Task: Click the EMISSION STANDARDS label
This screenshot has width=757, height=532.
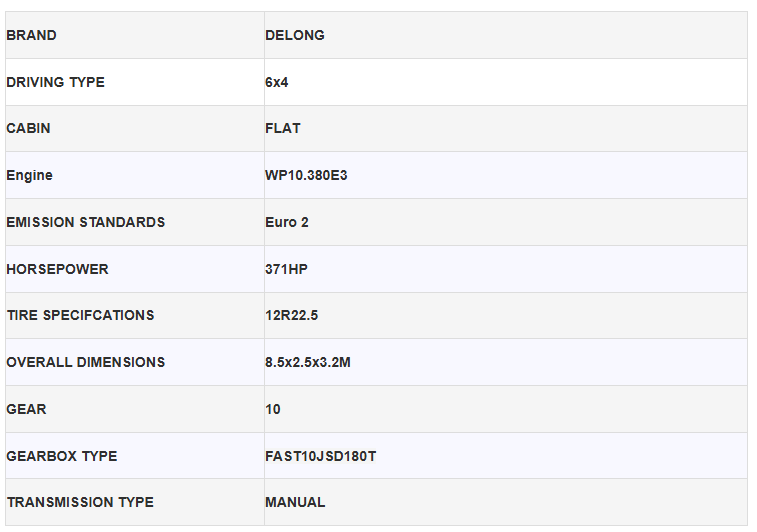Action: pos(86,222)
